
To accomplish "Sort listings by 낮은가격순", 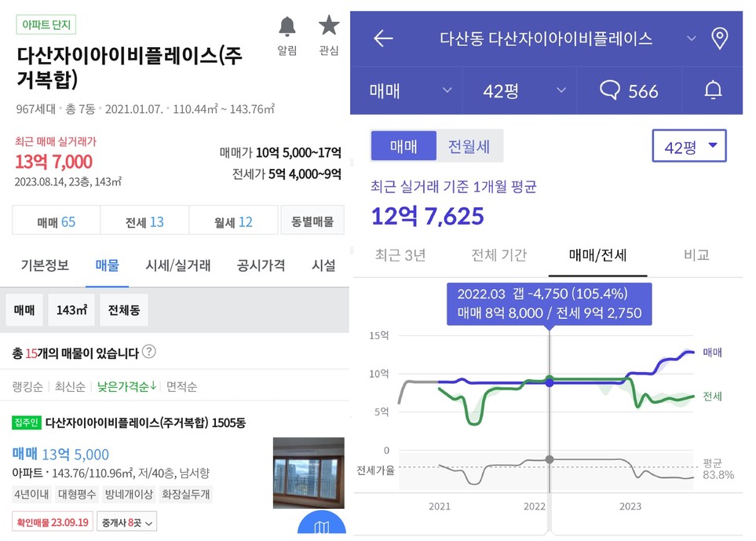I will (x=127, y=386).
